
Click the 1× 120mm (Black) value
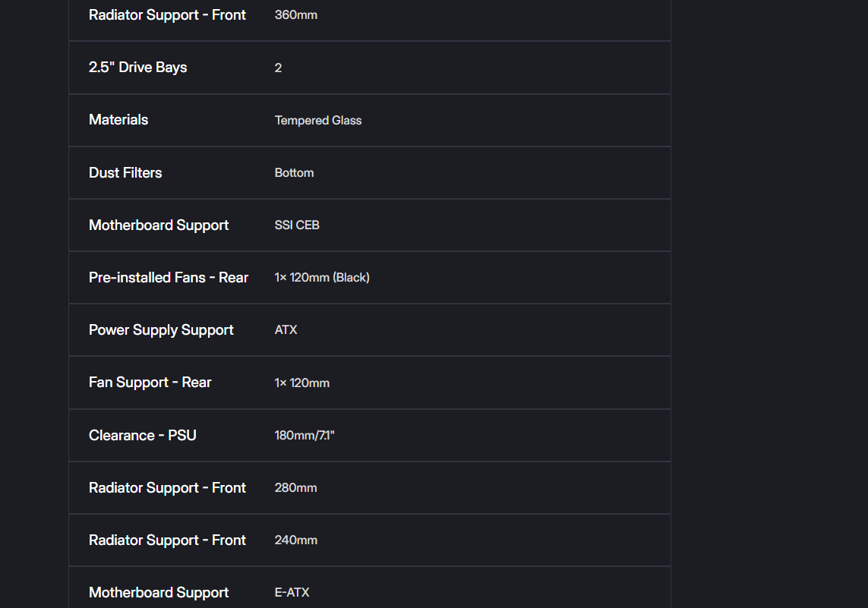click(322, 277)
